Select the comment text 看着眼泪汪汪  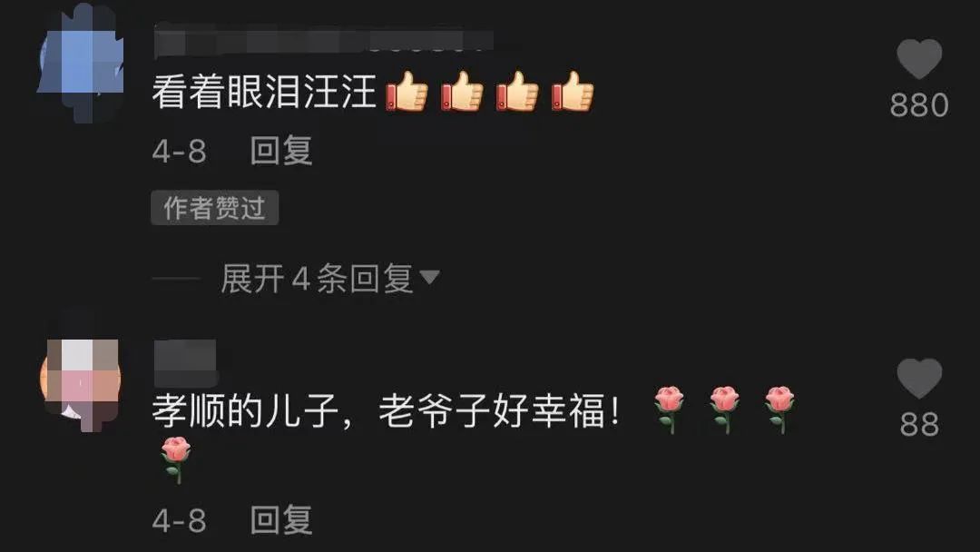click(264, 92)
